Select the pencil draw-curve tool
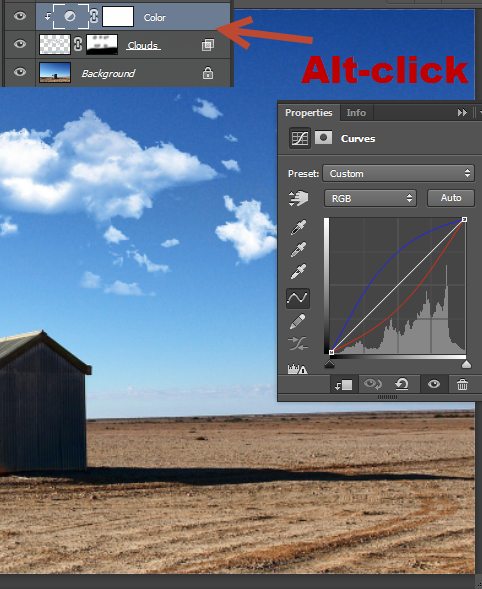This screenshot has height=589, width=482. pos(298,322)
